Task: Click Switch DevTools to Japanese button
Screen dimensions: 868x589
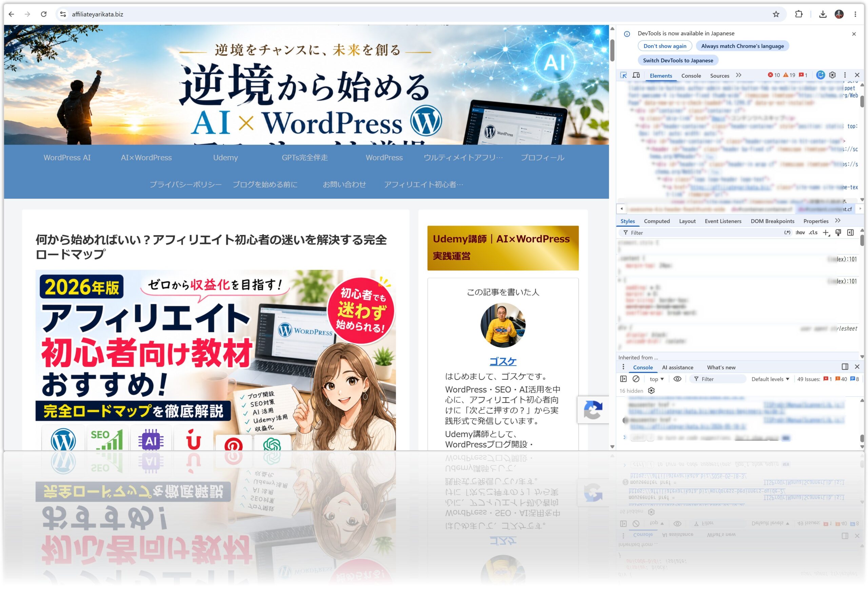Action: [x=677, y=60]
